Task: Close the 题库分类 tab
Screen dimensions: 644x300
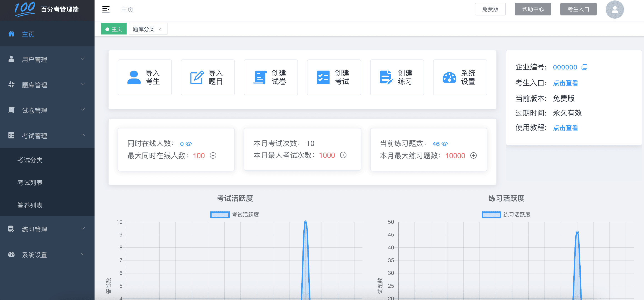Action: (x=160, y=29)
